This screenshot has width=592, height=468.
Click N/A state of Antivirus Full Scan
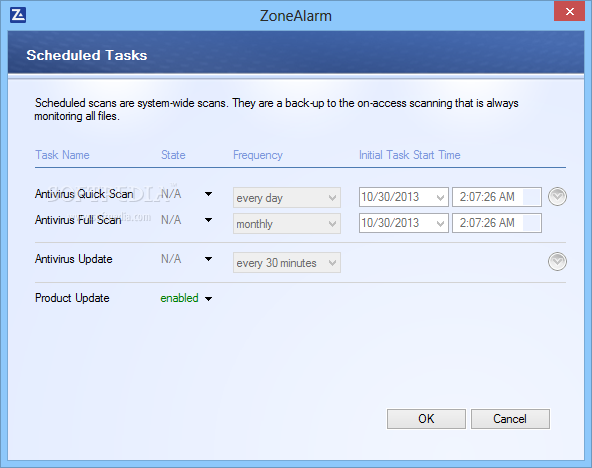click(x=171, y=220)
